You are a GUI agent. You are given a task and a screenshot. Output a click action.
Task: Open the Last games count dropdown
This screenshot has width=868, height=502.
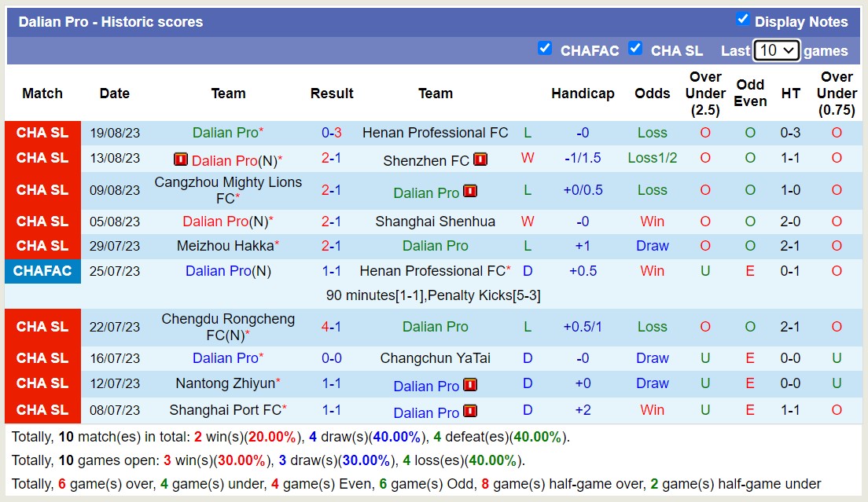tap(776, 49)
